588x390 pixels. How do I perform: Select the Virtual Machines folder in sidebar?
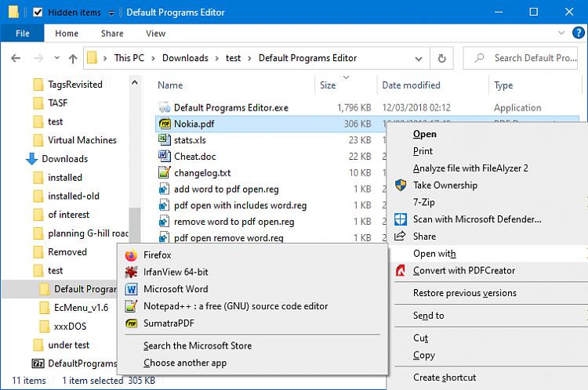82,140
